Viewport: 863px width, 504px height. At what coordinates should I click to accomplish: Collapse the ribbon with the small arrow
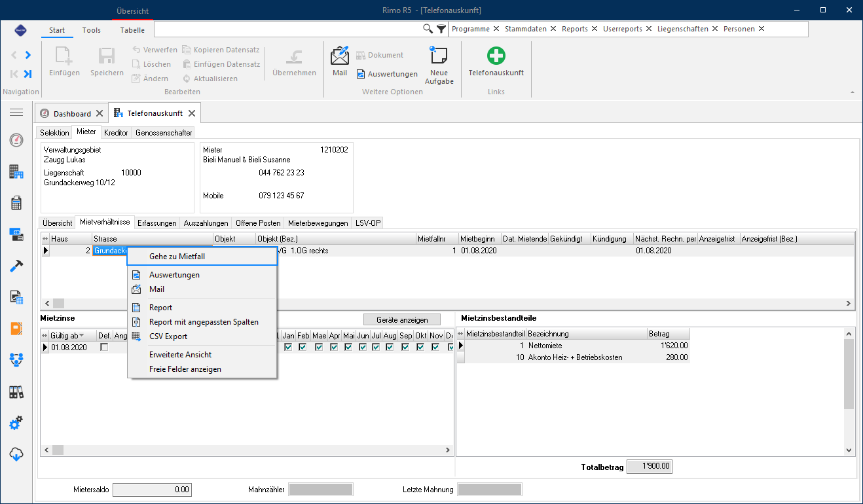853,92
